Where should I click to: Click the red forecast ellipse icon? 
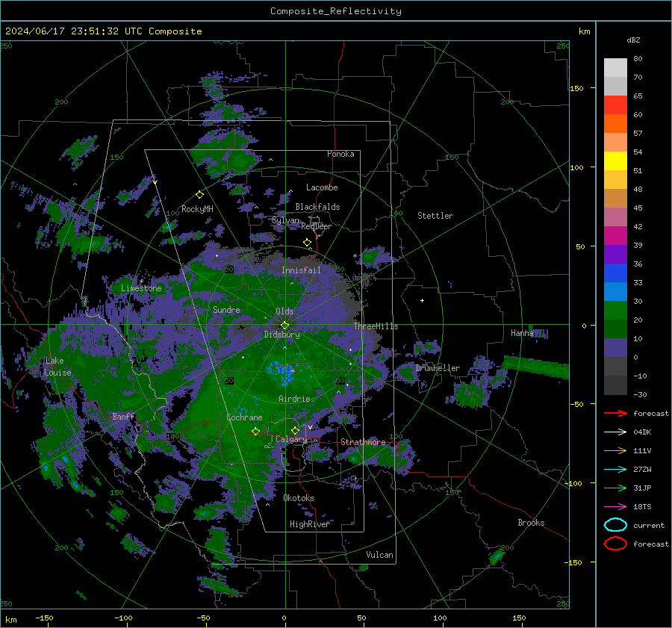tap(615, 544)
